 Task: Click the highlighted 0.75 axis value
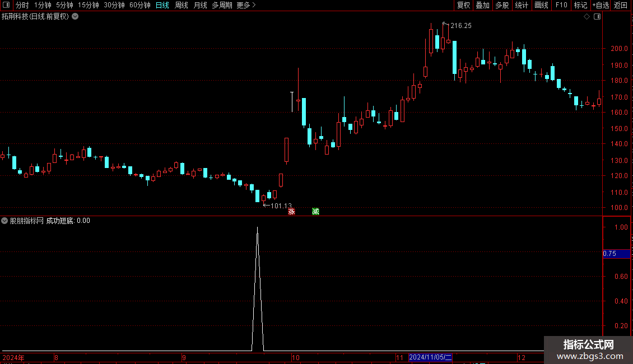coord(616,254)
